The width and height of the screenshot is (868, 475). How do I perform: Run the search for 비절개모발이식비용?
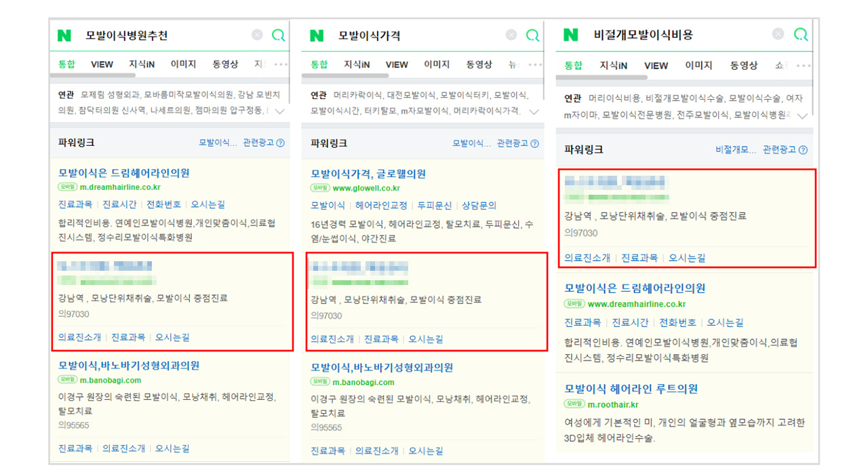(x=801, y=35)
